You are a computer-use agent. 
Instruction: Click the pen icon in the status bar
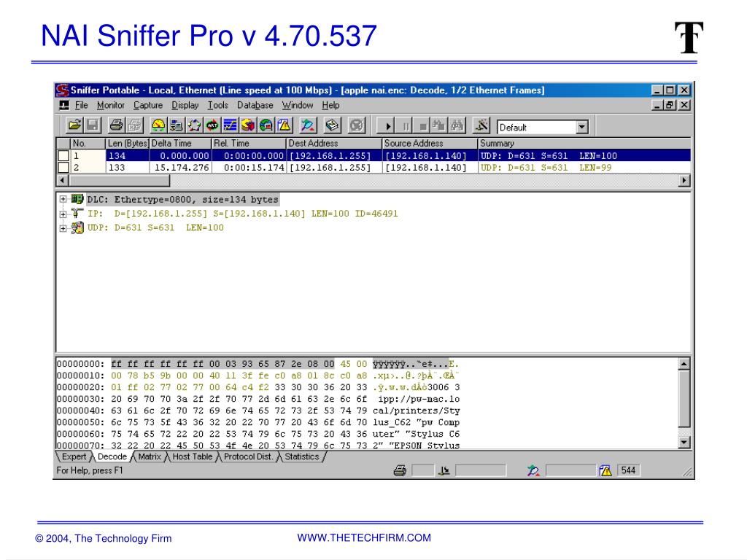[x=533, y=470]
